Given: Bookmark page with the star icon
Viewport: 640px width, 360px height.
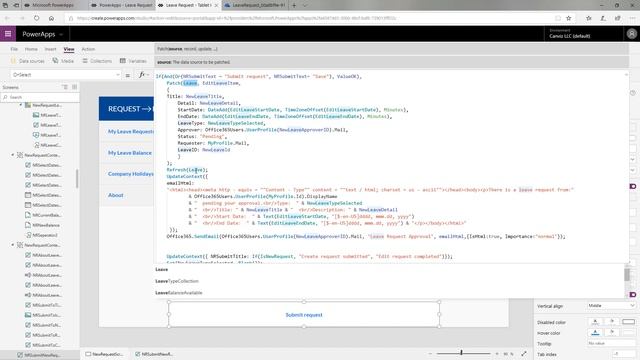Looking at the screenshot, I should tap(569, 18).
